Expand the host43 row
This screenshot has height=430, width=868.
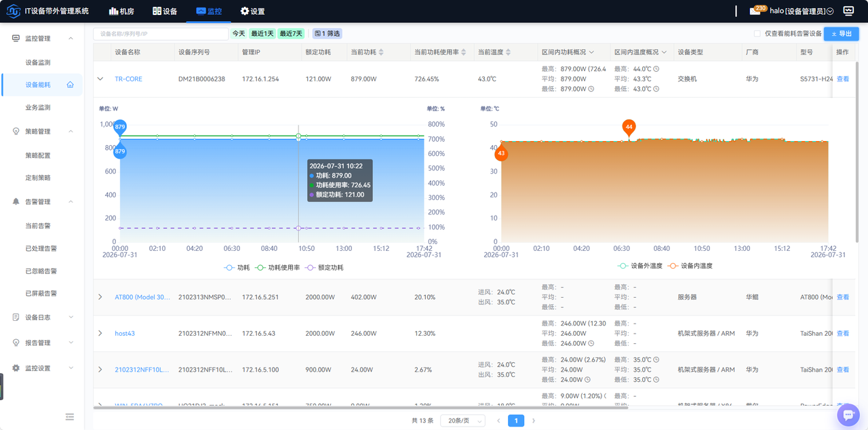[100, 334]
